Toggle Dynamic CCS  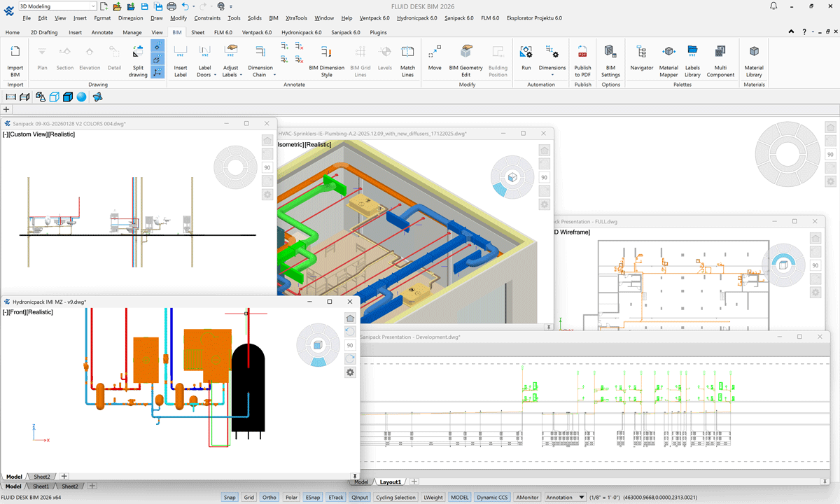click(x=492, y=498)
